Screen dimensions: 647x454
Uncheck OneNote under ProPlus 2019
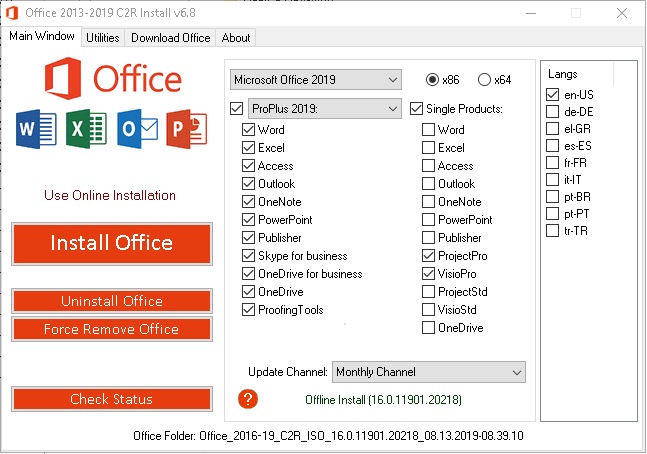[x=248, y=202]
